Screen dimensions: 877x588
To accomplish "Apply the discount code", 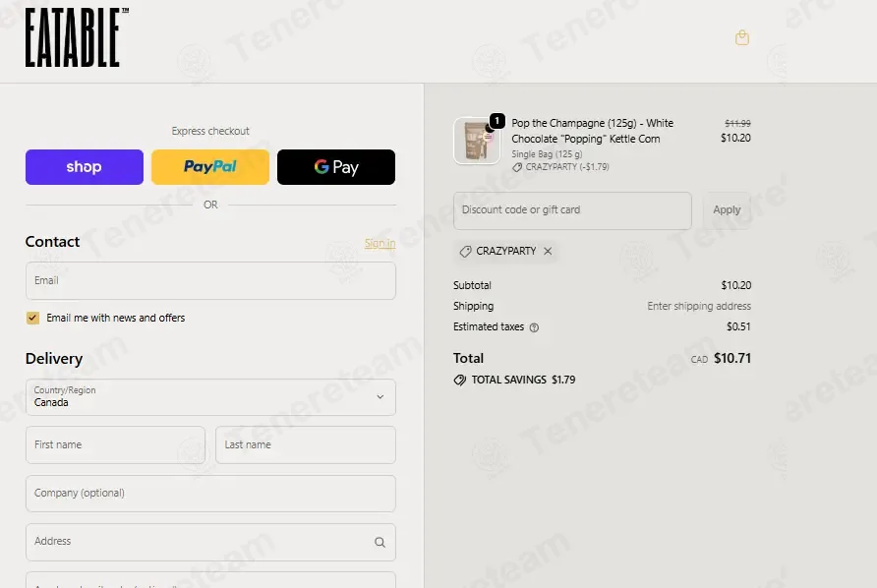I will pyautogui.click(x=727, y=210).
